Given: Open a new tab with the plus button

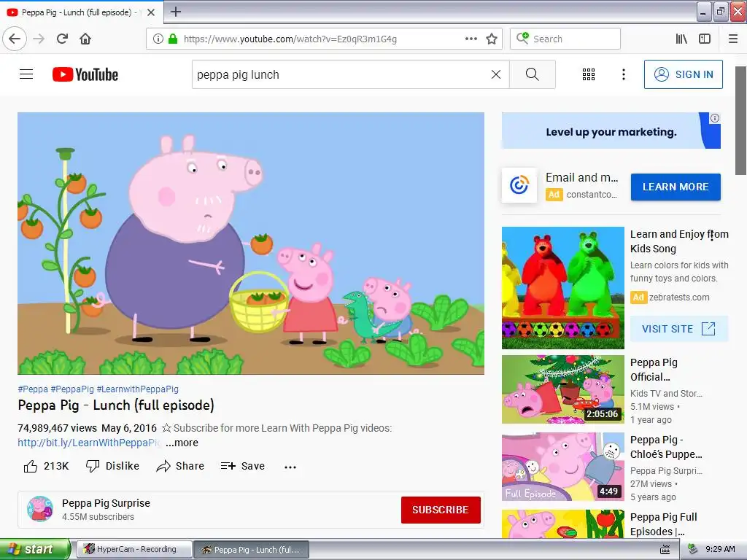Looking at the screenshot, I should pos(176,12).
